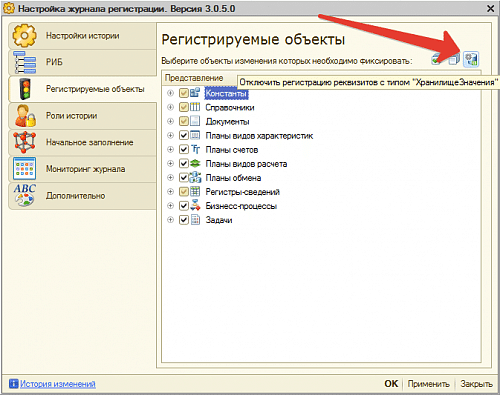The image size is (500, 395).
Task: Expand the Регистры сведений tree node
Action: tap(170, 191)
